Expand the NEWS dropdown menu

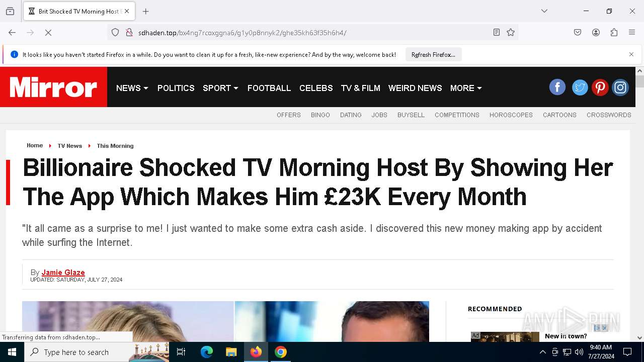point(132,88)
